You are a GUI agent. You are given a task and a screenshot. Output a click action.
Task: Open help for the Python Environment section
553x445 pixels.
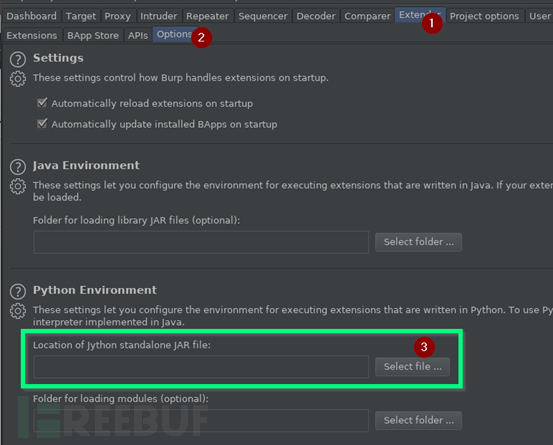tap(18, 292)
